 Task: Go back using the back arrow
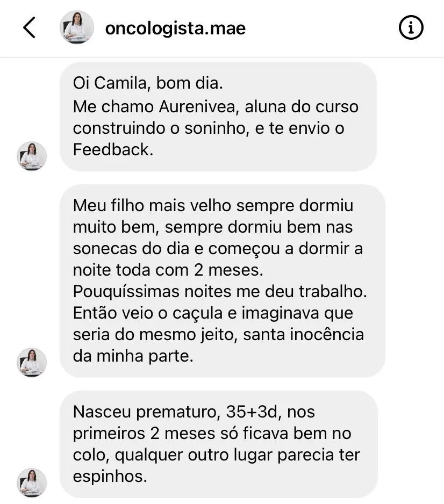coord(30,28)
